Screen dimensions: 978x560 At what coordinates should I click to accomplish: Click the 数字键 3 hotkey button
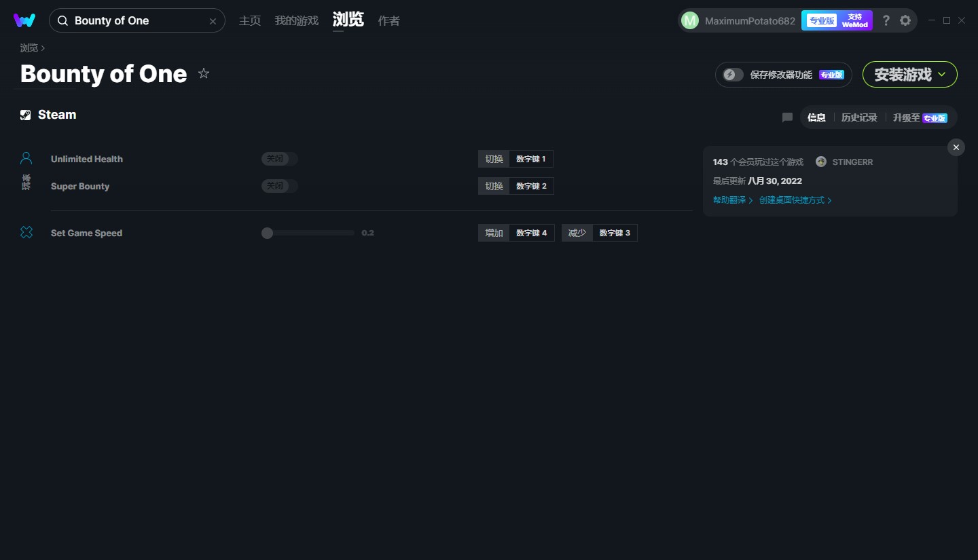tap(615, 233)
